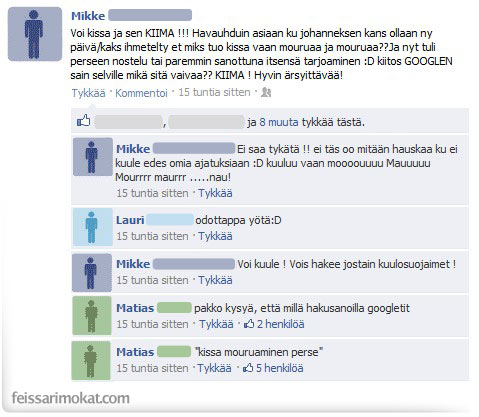Open Mikke's large dark-blue profile avatar
Viewport: 479px width, 417px height.
click(35, 34)
